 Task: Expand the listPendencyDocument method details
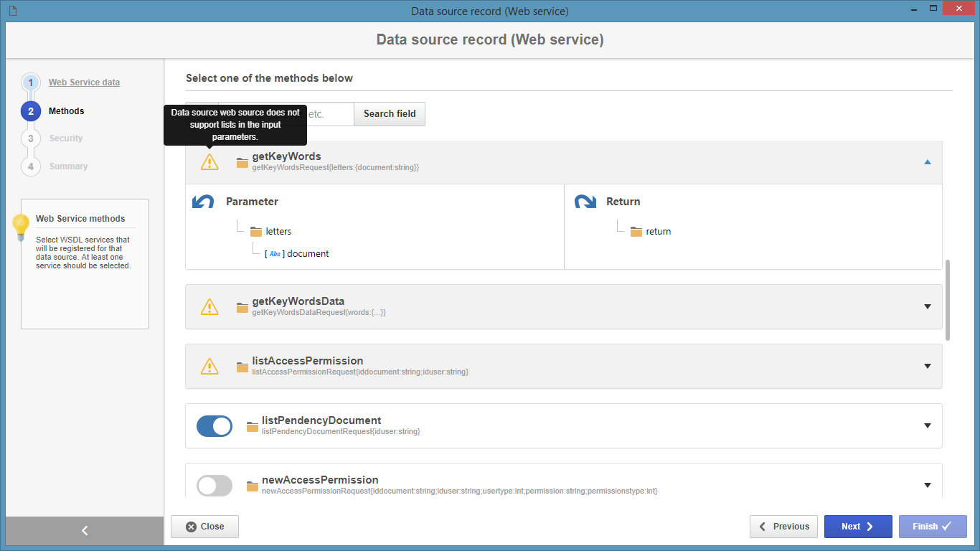pos(927,426)
